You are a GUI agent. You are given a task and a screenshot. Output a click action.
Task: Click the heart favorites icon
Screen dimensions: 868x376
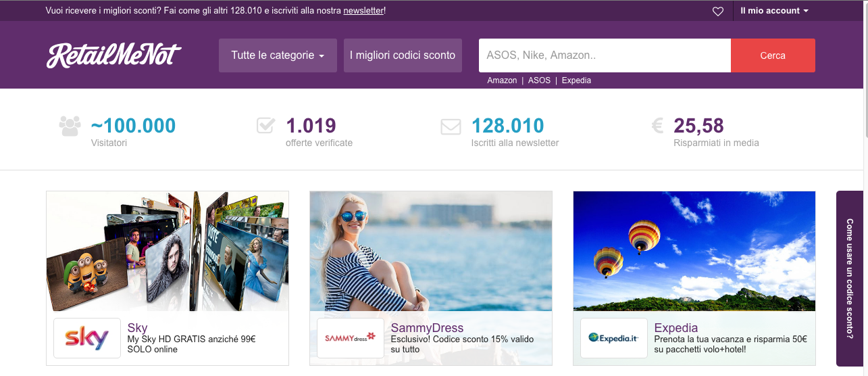(x=718, y=11)
